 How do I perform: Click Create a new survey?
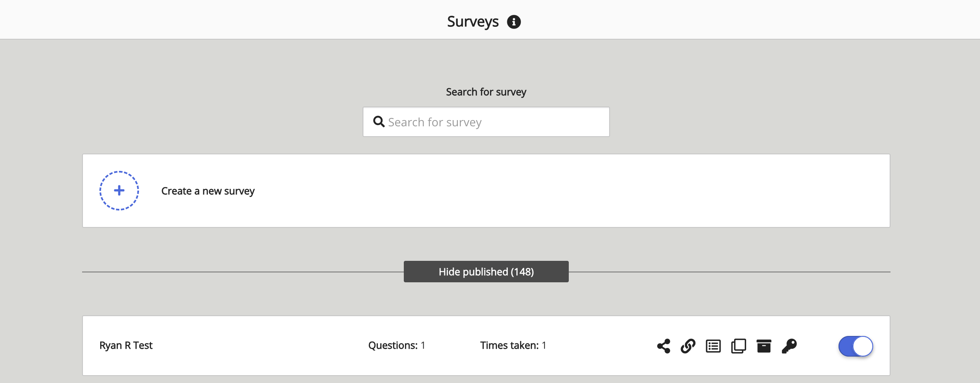coord(207,191)
